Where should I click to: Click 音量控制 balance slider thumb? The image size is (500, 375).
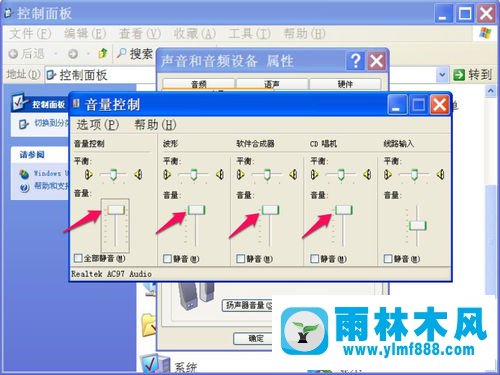[x=114, y=175]
